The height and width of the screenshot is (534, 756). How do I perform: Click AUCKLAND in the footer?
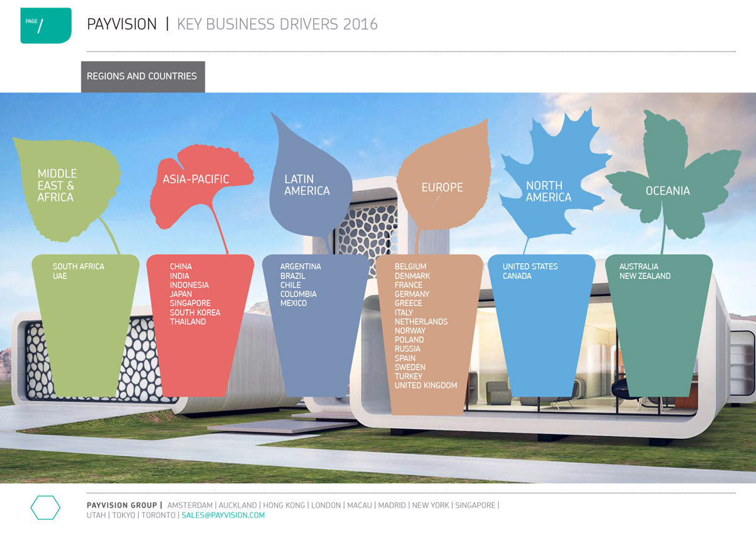coord(238,505)
